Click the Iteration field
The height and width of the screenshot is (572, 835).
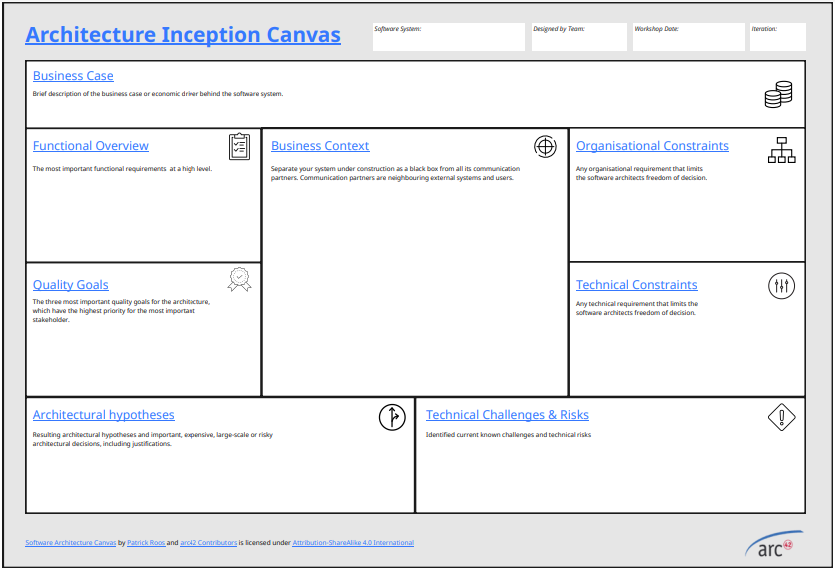point(777,37)
